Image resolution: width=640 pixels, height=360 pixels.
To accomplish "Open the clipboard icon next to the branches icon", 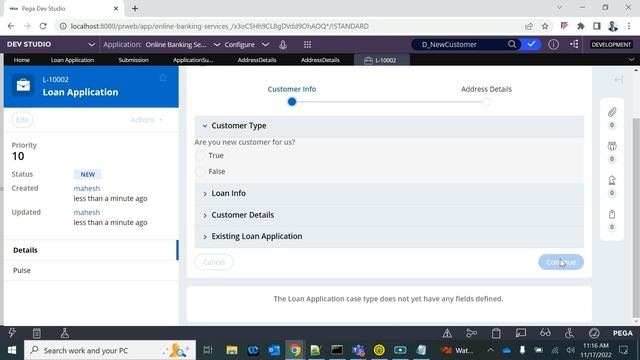I will click(496, 333).
